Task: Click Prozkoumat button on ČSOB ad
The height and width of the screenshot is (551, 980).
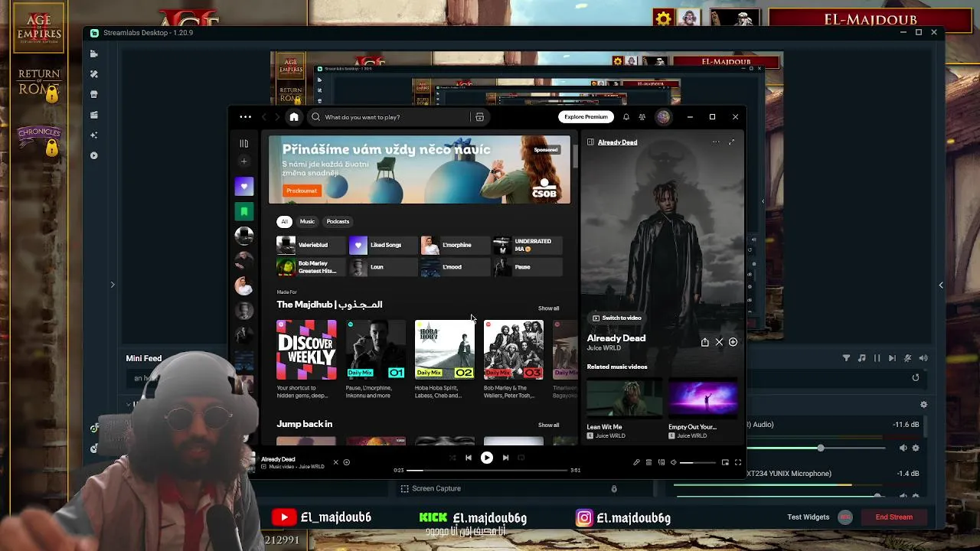Action: click(302, 191)
